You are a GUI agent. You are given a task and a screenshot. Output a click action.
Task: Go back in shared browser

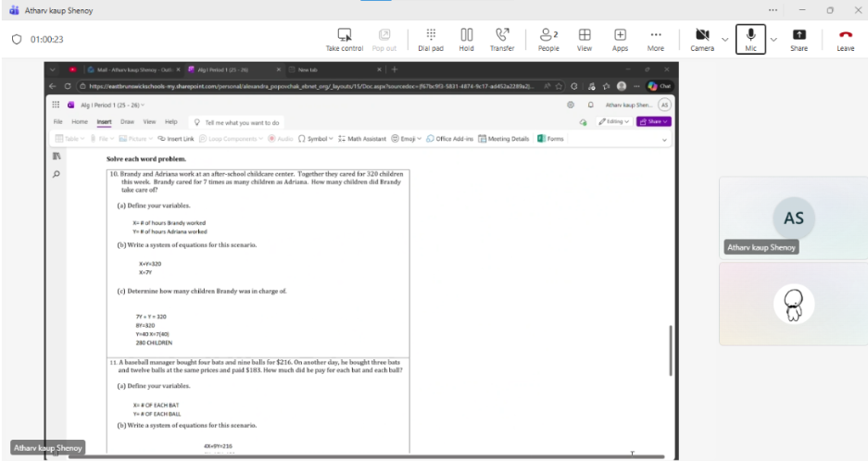pyautogui.click(x=53, y=86)
